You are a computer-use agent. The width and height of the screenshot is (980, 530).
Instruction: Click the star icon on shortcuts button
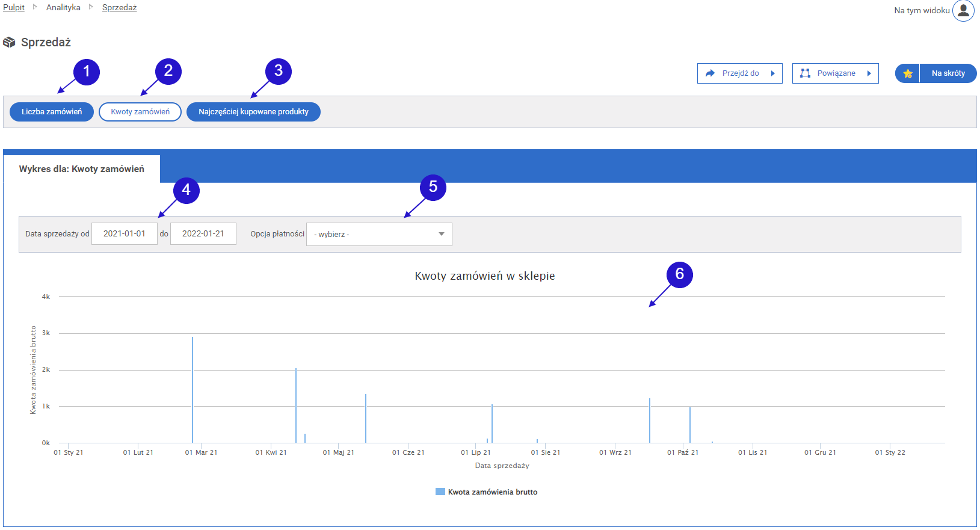click(907, 73)
